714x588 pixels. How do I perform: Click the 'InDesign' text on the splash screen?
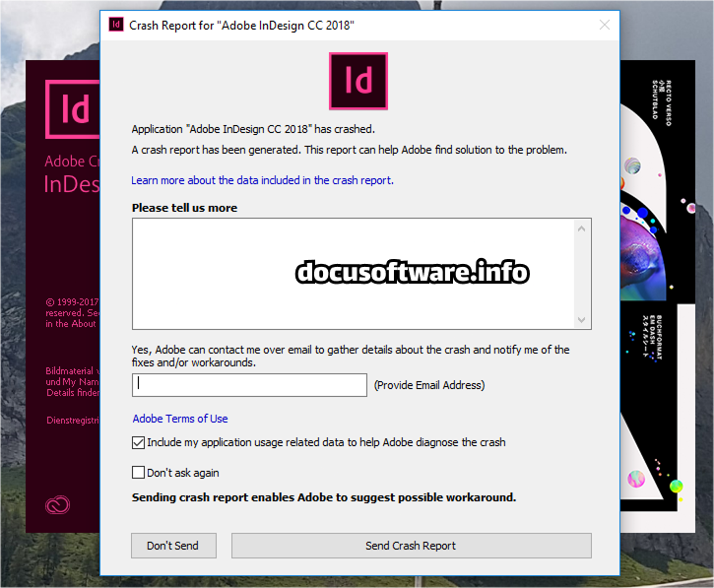click(71, 184)
